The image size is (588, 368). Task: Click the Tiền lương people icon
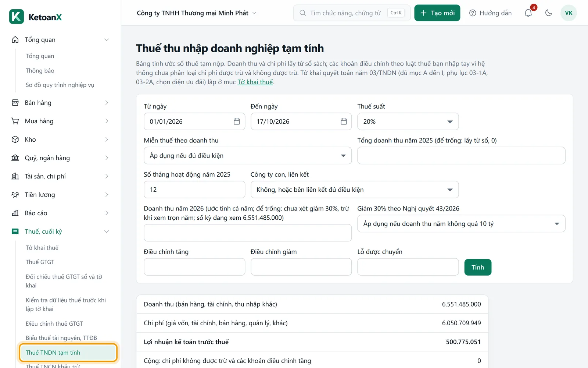15,195
